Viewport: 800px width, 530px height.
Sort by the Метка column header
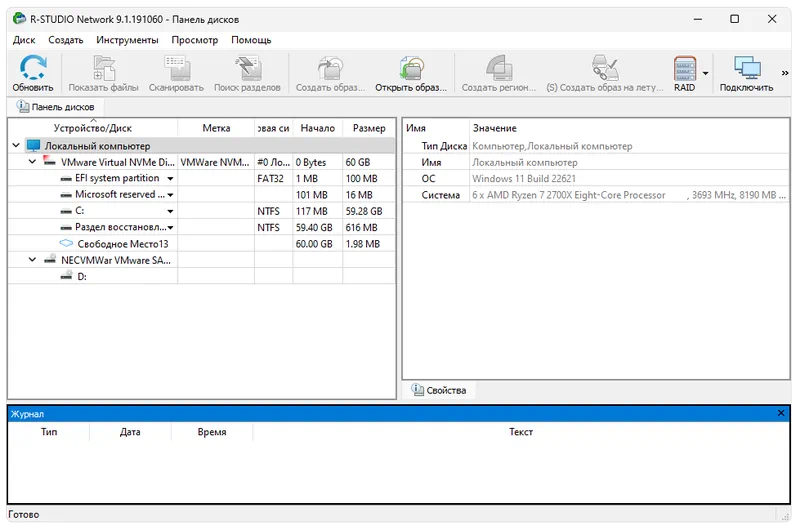point(216,128)
